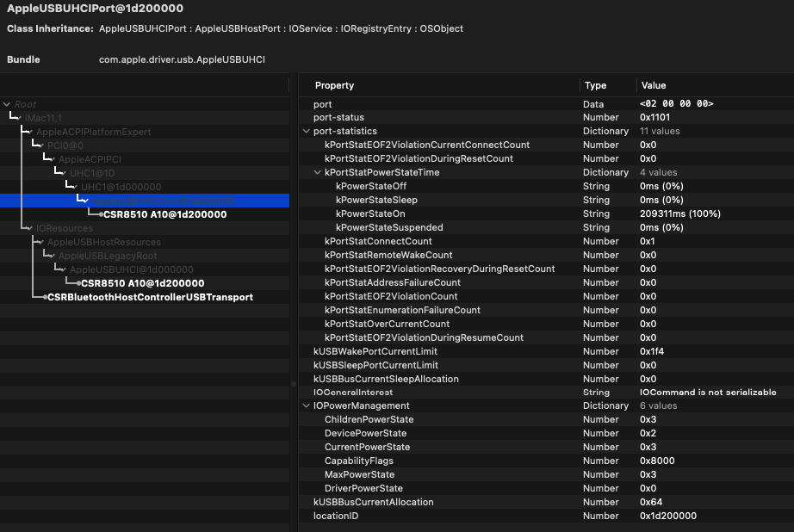Collapse the IOResources tree node chevron
Viewport: 794px width, 532px height.
click(x=30, y=228)
